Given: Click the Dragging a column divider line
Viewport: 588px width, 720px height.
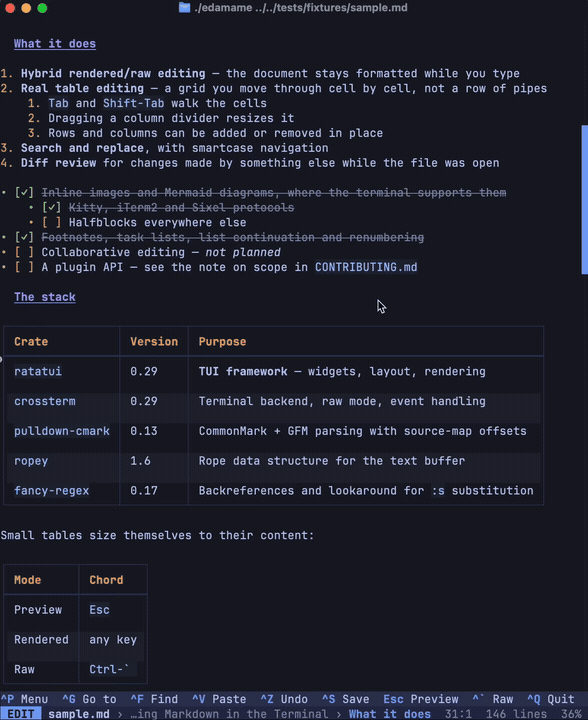Looking at the screenshot, I should click(x=161, y=118).
